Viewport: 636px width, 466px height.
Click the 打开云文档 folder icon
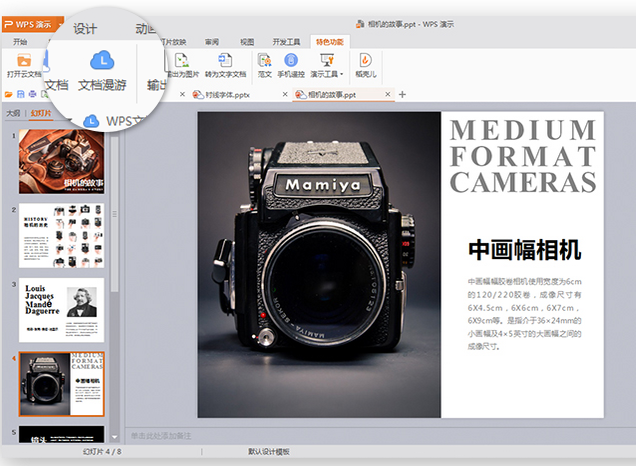tap(22, 61)
